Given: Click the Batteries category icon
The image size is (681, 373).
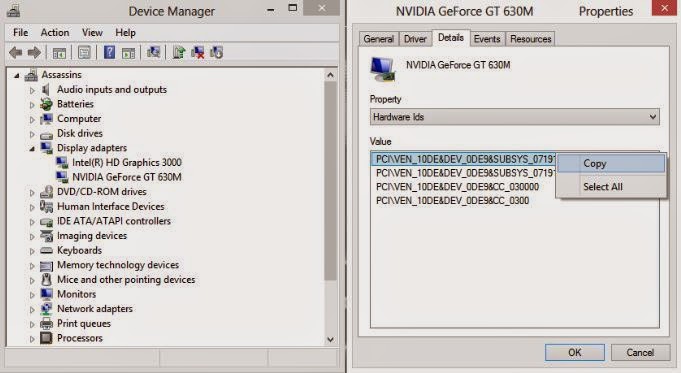Looking at the screenshot, I should tap(46, 104).
